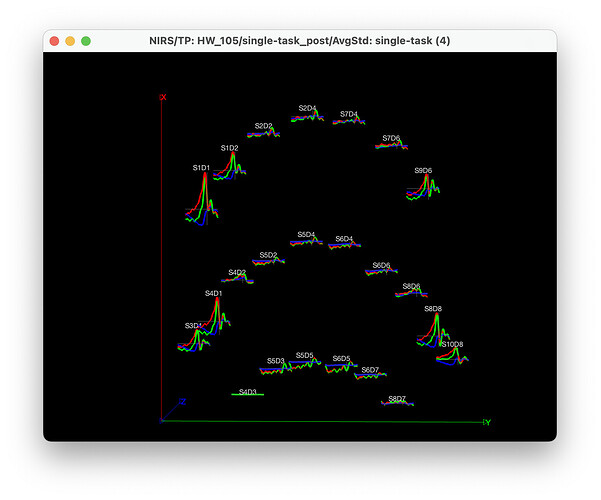Viewport: 601px width, 500px height.
Task: Close the NIRS/TP figure window
Action: tap(54, 41)
